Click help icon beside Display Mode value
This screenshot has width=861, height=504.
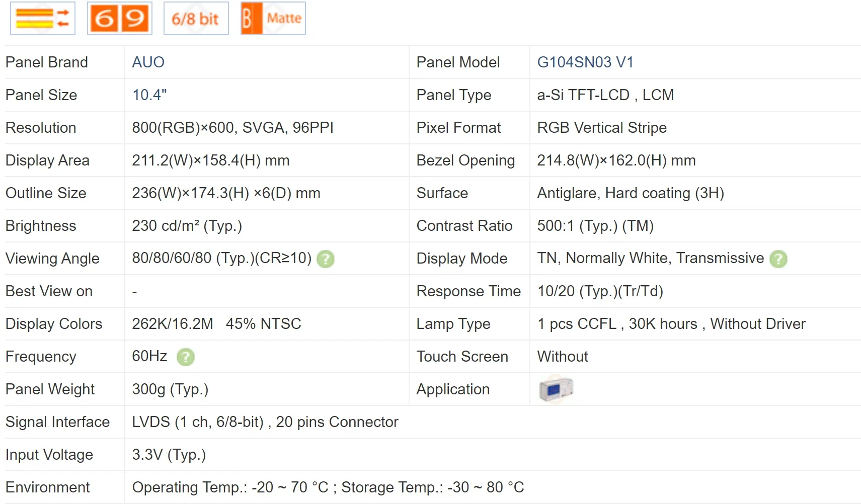778,259
